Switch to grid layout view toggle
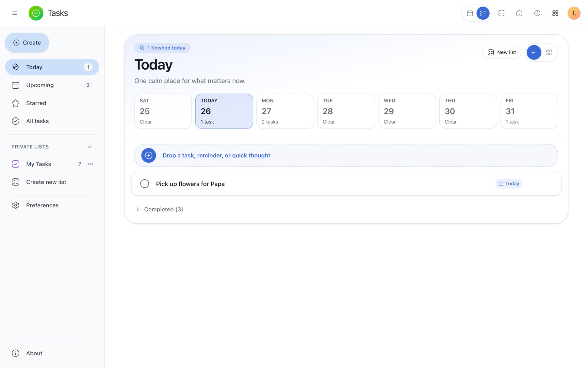Image resolution: width=588 pixels, height=368 pixels. [549, 52]
